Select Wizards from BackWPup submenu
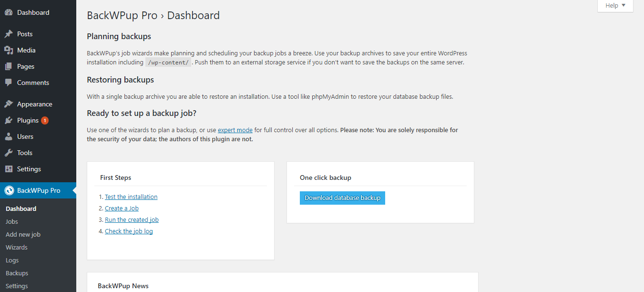 [16, 247]
